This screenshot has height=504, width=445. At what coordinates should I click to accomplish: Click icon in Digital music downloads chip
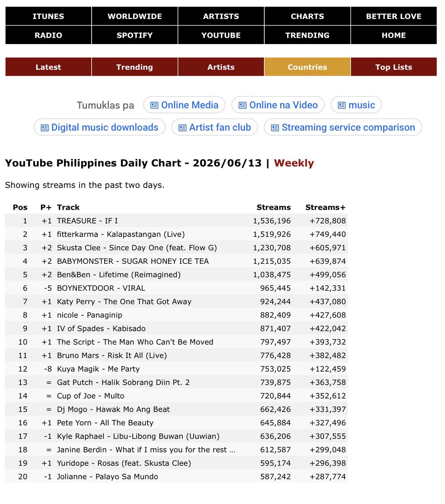(45, 128)
